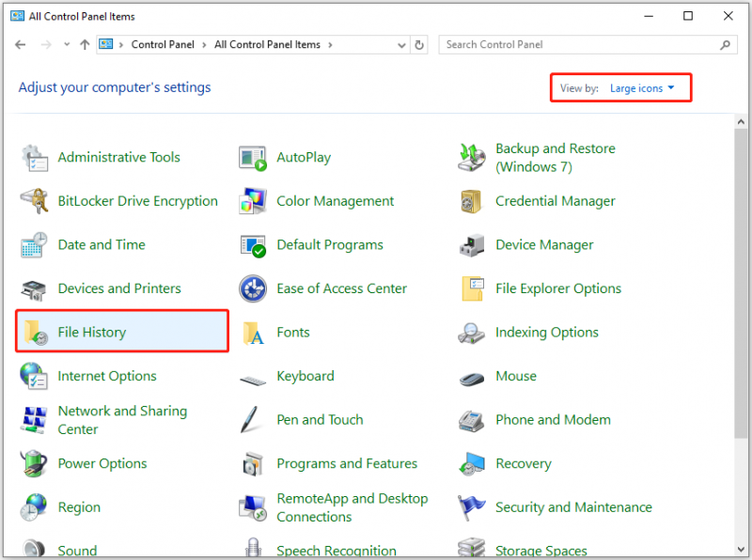Expand the address bar history dropdown arrow
This screenshot has width=752, height=560.
(x=401, y=45)
